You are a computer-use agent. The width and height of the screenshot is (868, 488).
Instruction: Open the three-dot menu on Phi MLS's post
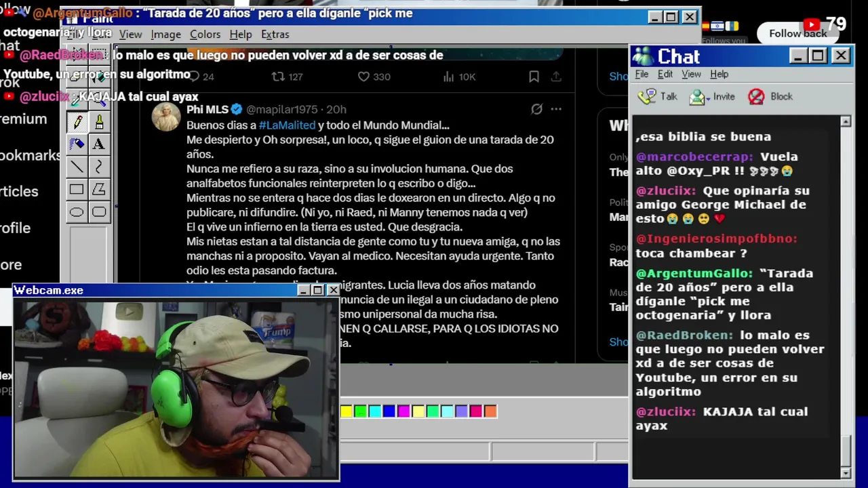(x=556, y=109)
